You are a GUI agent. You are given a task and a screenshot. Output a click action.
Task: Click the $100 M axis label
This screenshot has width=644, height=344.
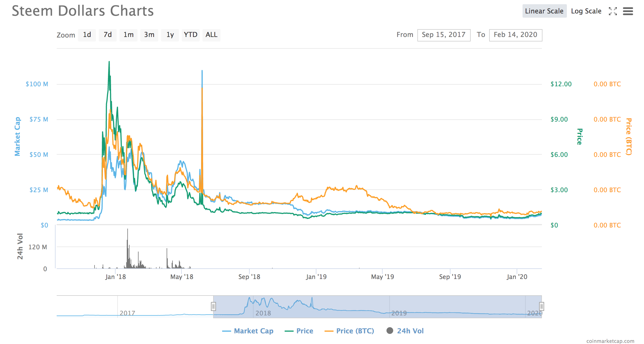coord(37,84)
